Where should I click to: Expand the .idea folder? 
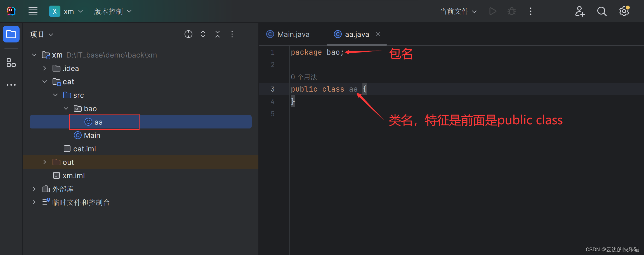(45, 68)
